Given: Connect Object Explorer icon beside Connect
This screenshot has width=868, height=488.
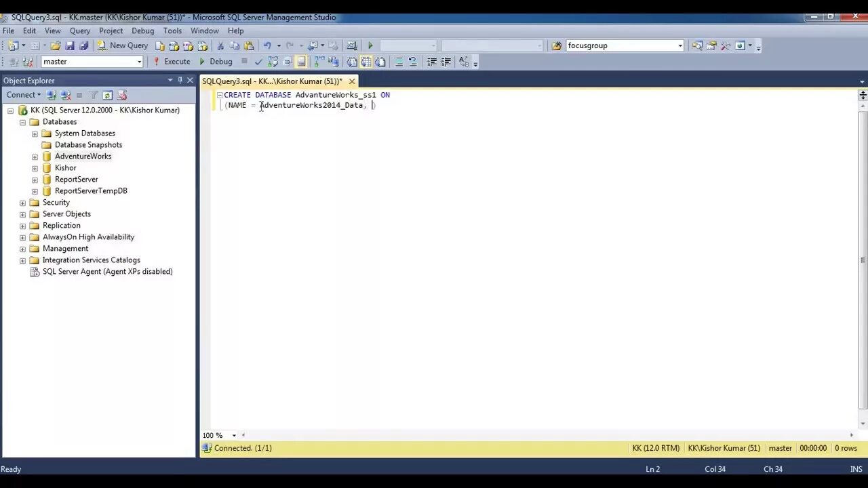Looking at the screenshot, I should coord(52,96).
